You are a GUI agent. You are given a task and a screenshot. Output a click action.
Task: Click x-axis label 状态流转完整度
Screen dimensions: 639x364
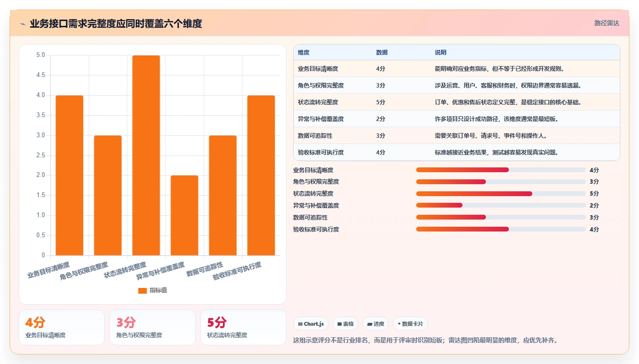coord(125,270)
